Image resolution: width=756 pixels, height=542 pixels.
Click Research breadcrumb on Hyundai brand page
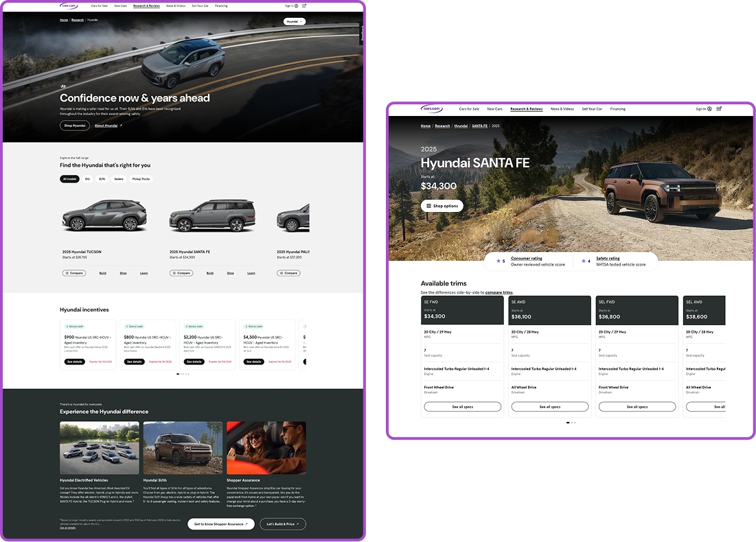click(78, 20)
